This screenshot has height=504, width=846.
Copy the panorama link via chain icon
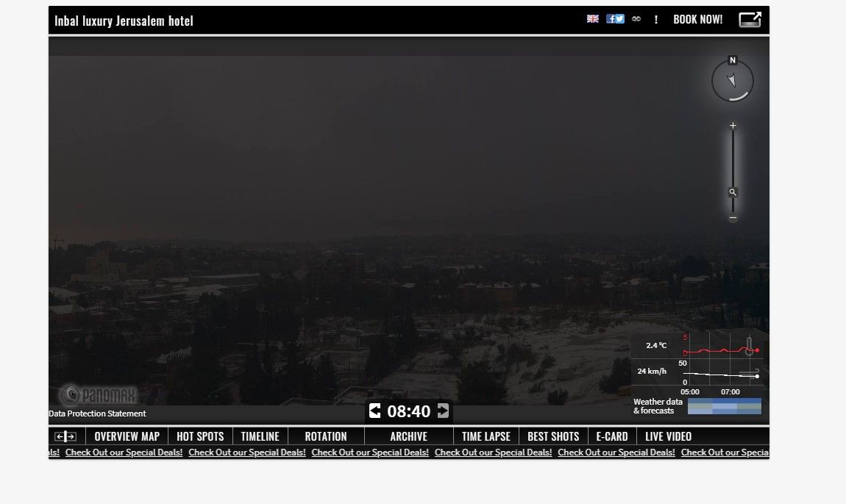click(x=636, y=19)
